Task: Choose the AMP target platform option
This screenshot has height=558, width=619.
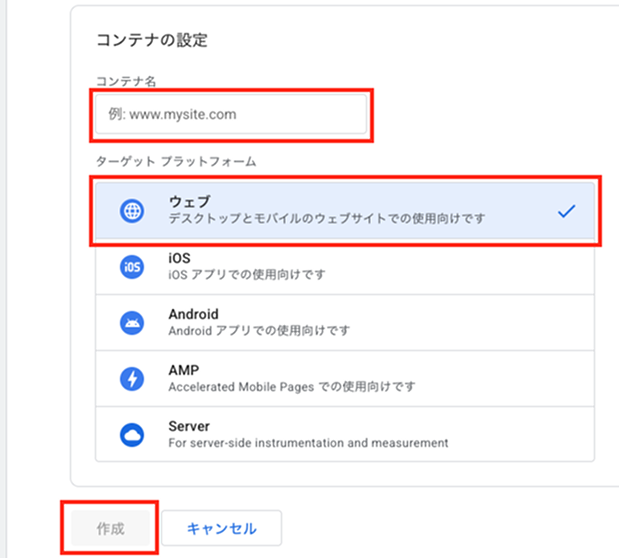Action: point(345,379)
